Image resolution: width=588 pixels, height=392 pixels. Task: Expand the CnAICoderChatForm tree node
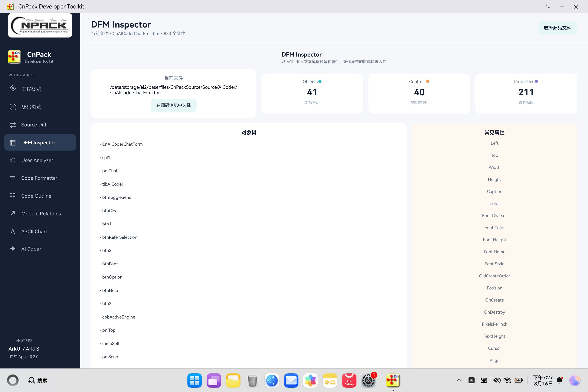pos(100,144)
